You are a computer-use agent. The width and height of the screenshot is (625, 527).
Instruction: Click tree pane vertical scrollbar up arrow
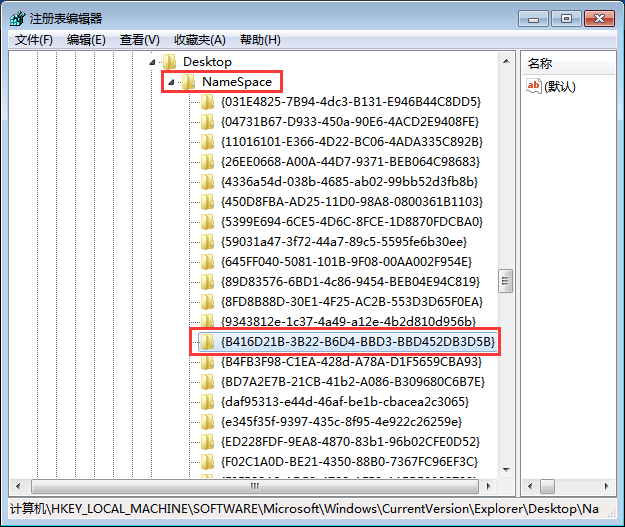pos(506,61)
